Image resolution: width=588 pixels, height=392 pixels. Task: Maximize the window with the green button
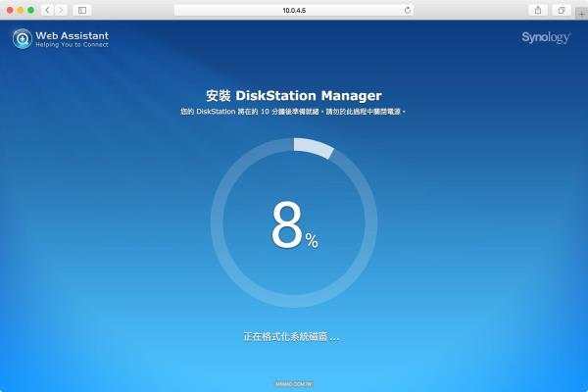31,11
